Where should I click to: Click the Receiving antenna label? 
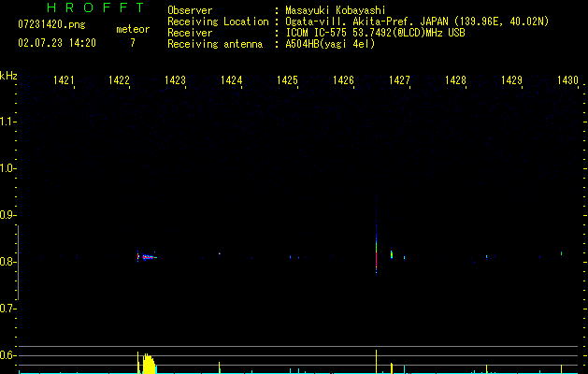[215, 44]
